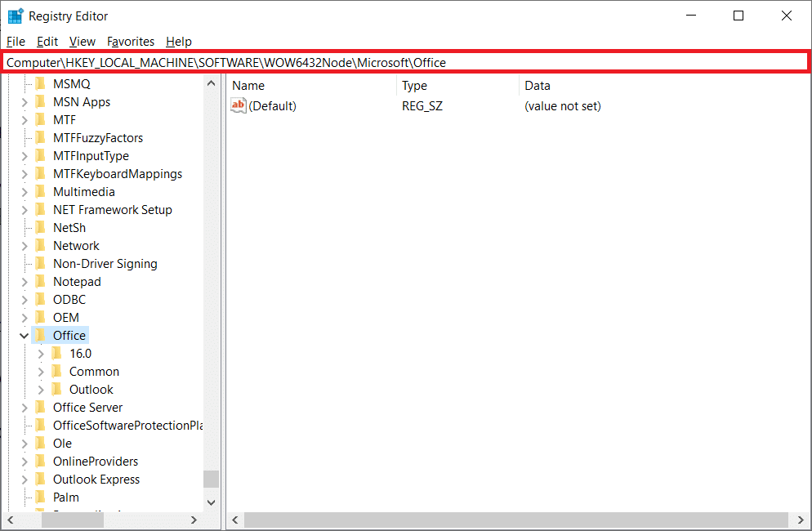Click the folder icon next to OfficeSoftwareProtectionPlatform
This screenshot has width=812, height=531.
[40, 426]
